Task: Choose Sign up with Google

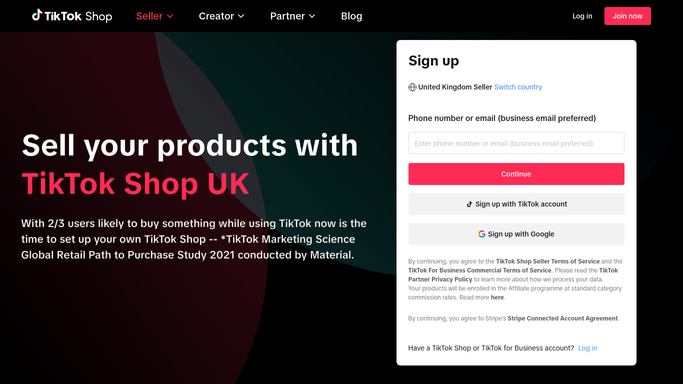Action: pyautogui.click(x=516, y=234)
